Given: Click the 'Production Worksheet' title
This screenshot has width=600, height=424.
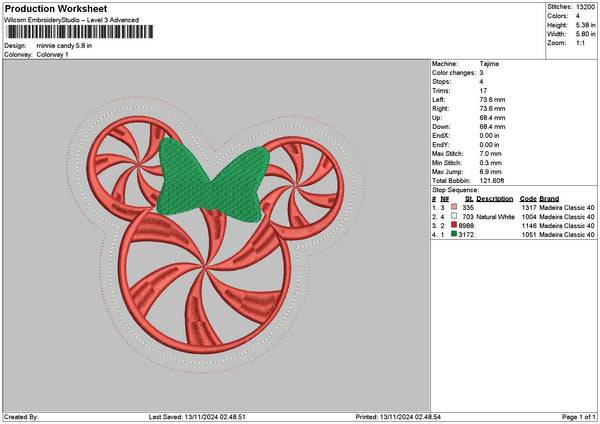Looking at the screenshot, I should tap(56, 8).
